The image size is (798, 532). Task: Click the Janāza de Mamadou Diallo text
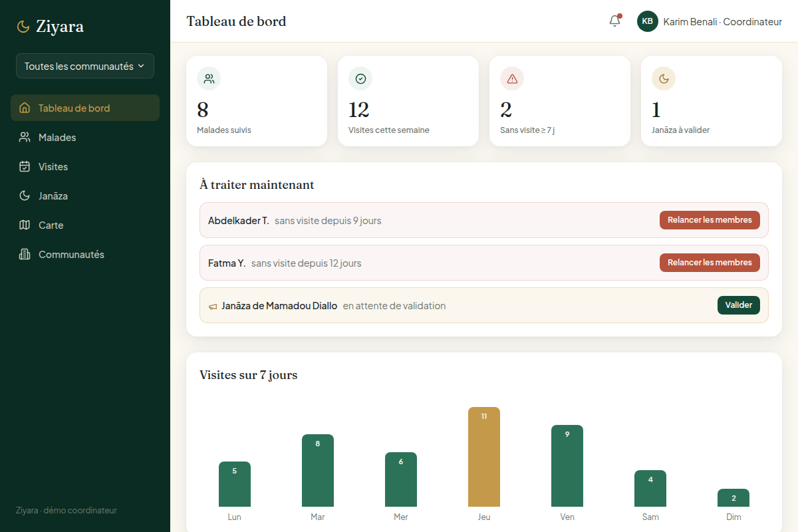click(279, 306)
